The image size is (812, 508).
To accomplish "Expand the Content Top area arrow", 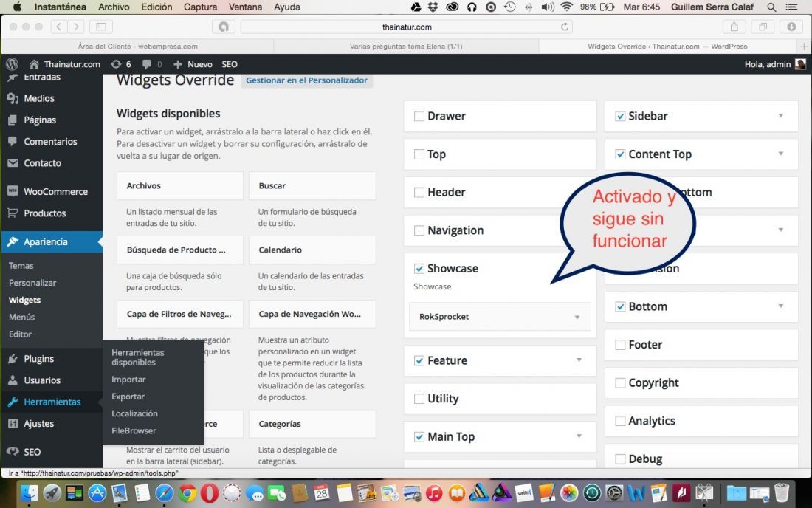I will pos(780,154).
